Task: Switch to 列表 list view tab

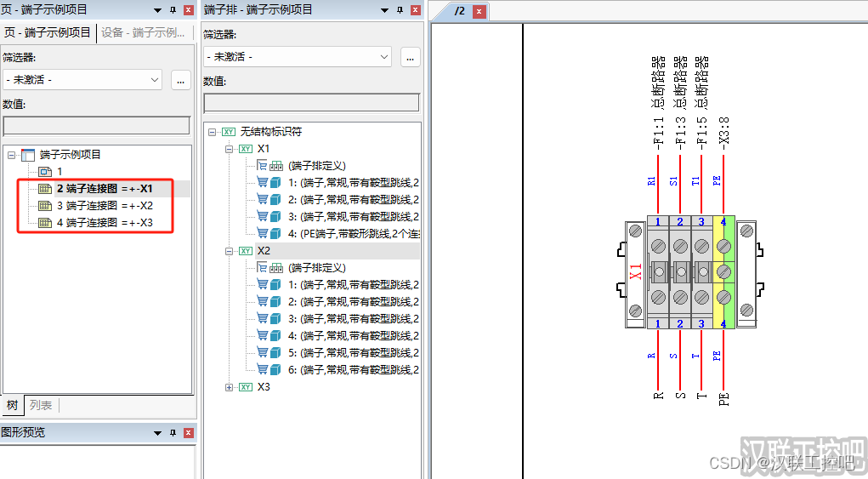Action: tap(40, 405)
